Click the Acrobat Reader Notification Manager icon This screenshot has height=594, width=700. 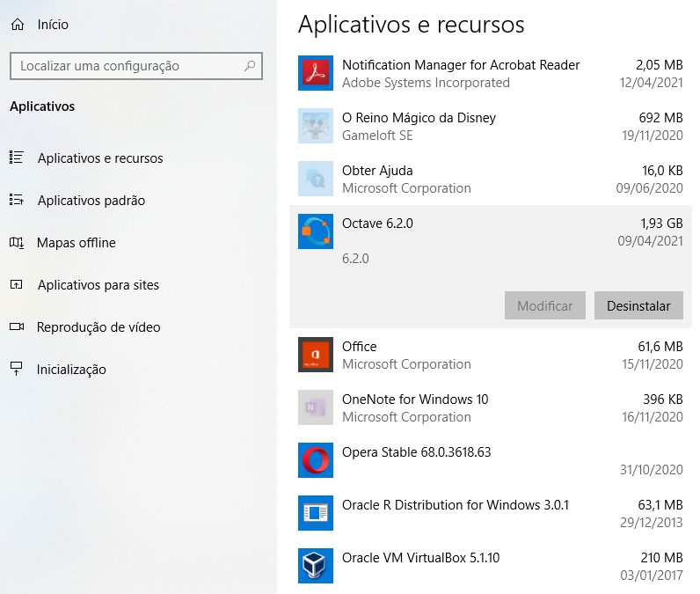(316, 73)
